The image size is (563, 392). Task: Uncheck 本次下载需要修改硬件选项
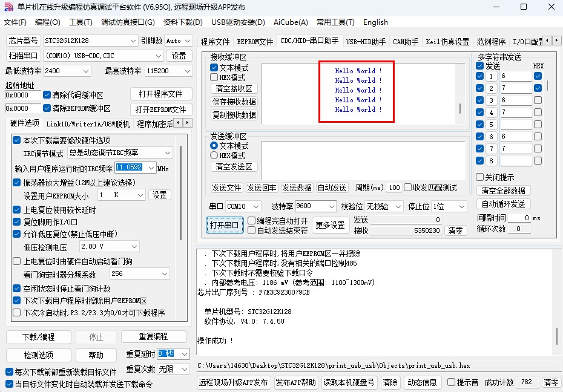click(x=16, y=140)
